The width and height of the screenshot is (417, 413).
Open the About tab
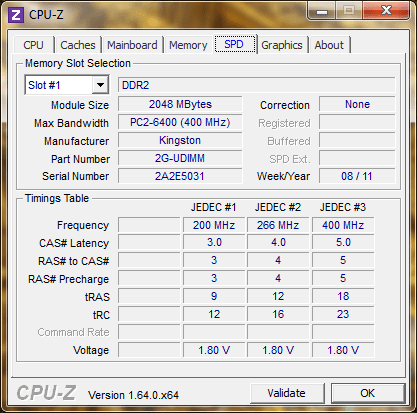click(329, 45)
